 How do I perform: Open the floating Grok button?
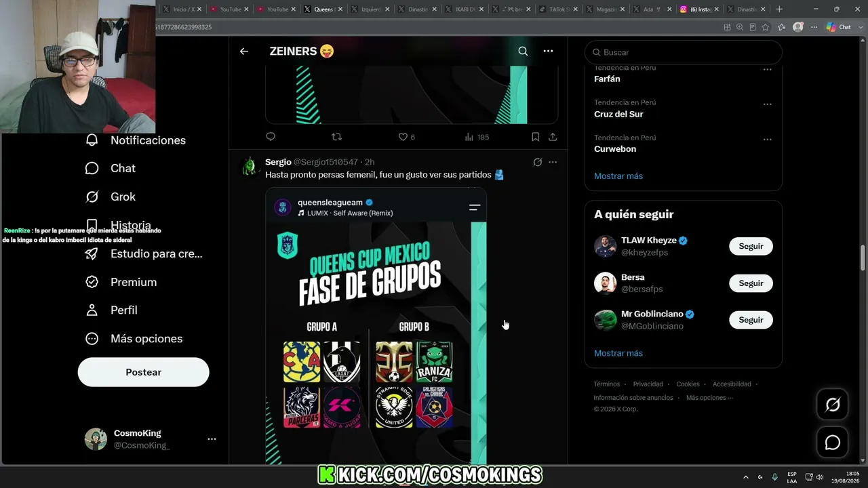coord(833,405)
